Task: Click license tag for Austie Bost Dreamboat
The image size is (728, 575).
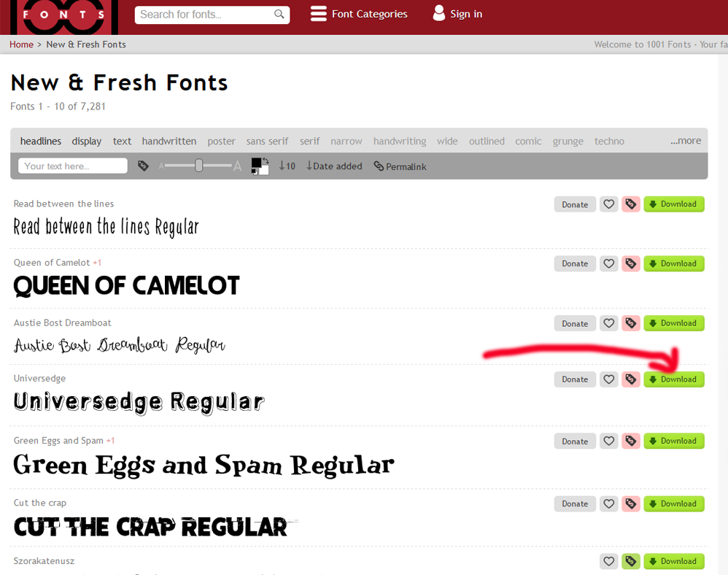Action: click(630, 323)
